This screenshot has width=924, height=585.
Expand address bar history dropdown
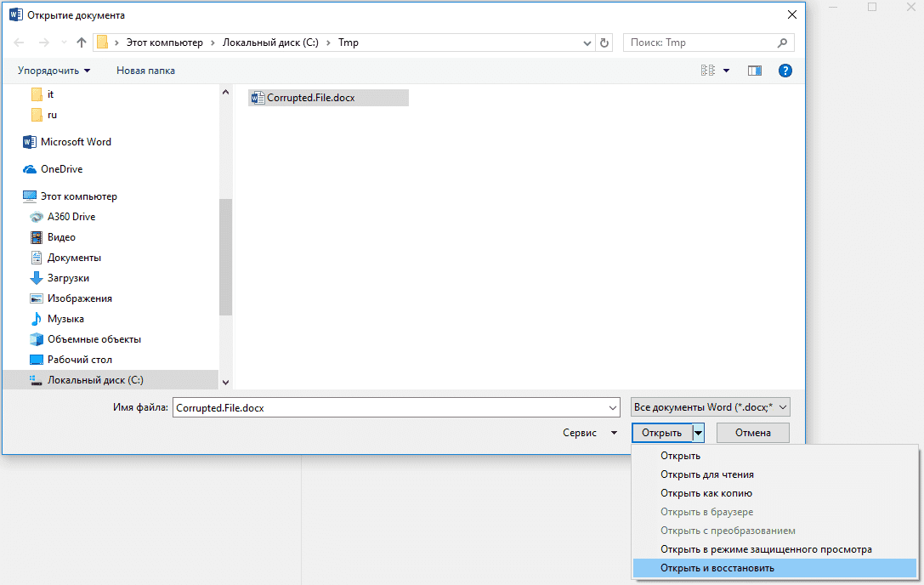(587, 43)
